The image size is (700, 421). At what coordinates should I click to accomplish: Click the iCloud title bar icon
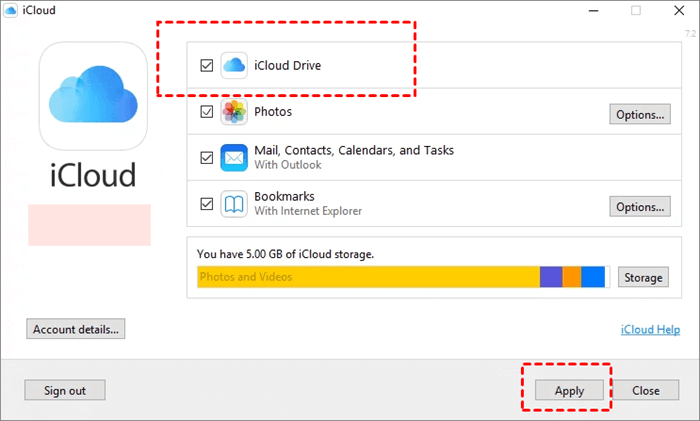coord(11,10)
